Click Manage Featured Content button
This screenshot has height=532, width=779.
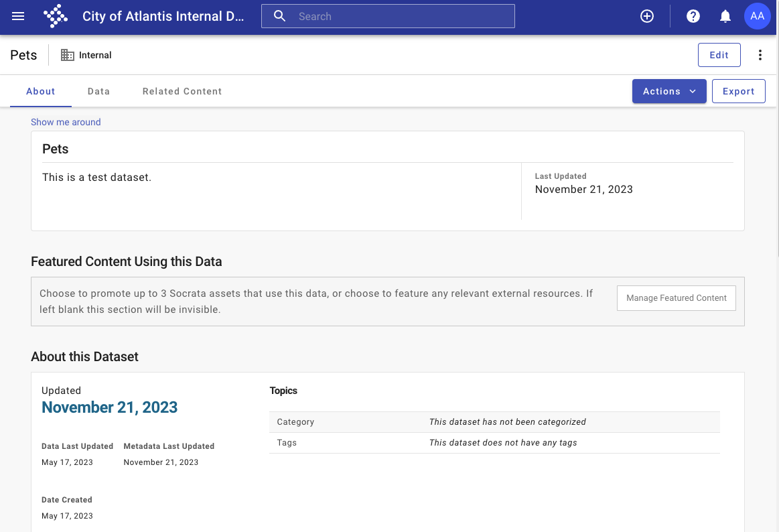pos(676,297)
